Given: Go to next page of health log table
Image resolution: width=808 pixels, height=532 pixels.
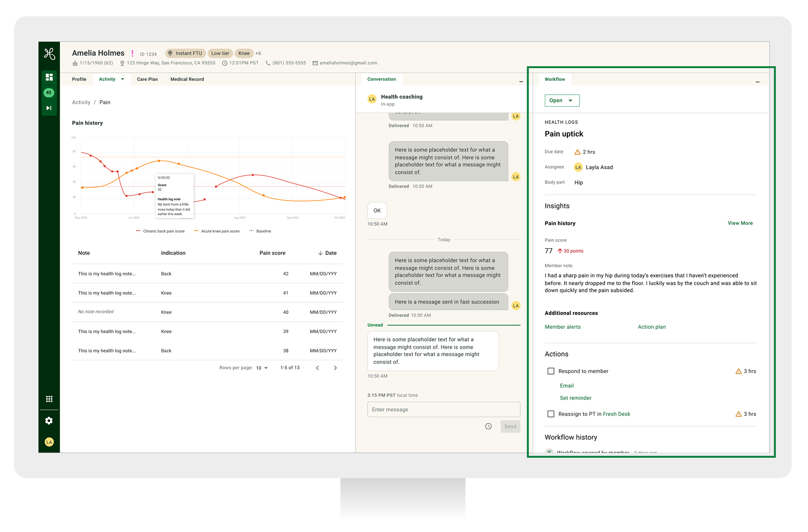Looking at the screenshot, I should (x=335, y=368).
